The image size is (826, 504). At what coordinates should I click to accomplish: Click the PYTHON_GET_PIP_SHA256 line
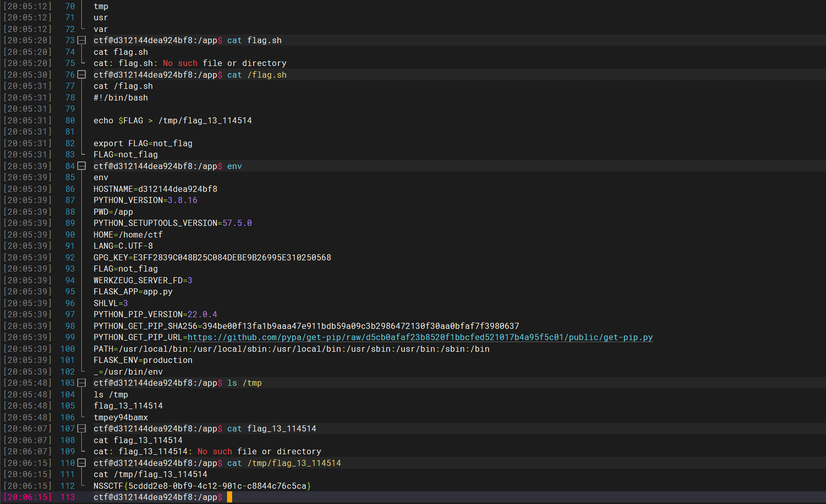point(306,326)
